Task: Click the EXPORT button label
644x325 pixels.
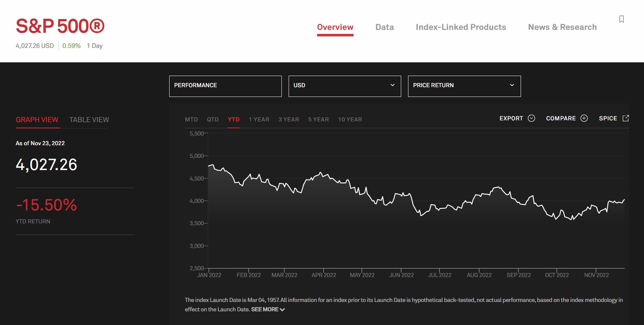Action: (x=511, y=118)
